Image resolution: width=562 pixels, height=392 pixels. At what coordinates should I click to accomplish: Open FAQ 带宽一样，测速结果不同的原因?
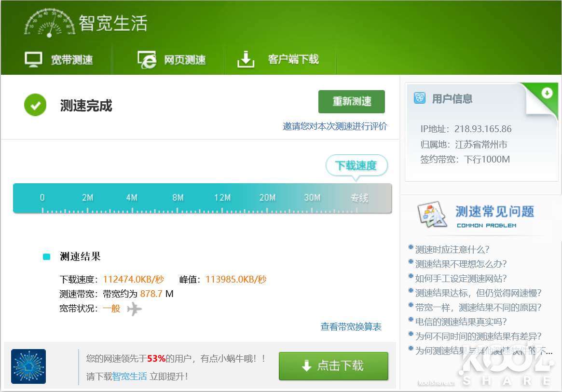(x=478, y=307)
